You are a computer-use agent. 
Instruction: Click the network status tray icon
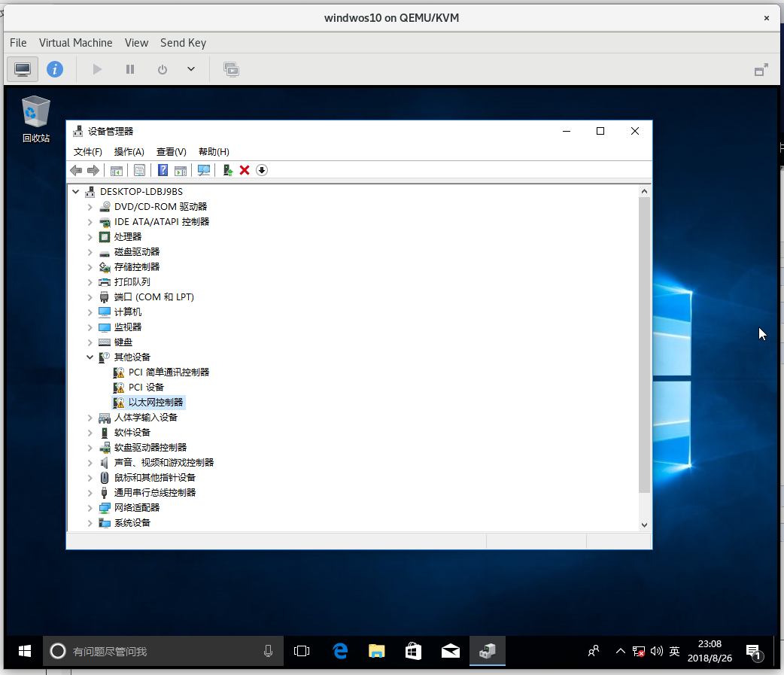click(x=639, y=651)
